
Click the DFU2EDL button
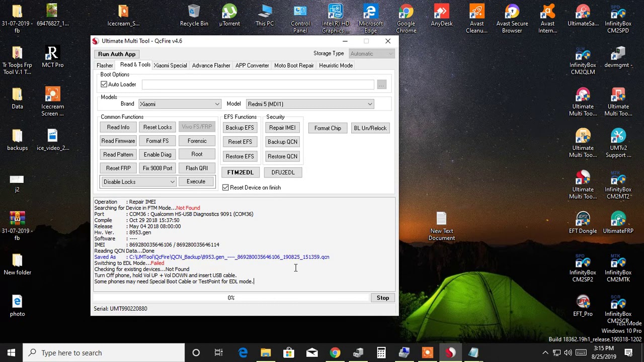(x=283, y=172)
